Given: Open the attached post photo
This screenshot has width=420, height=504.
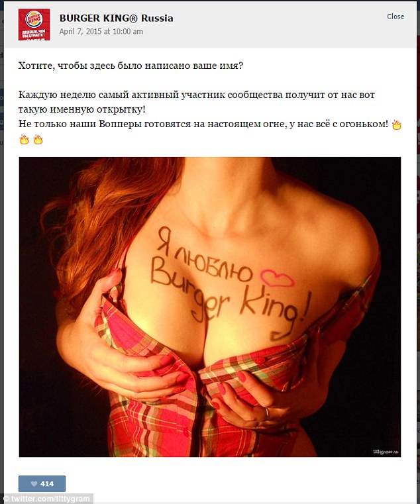Looking at the screenshot, I should tap(210, 307).
